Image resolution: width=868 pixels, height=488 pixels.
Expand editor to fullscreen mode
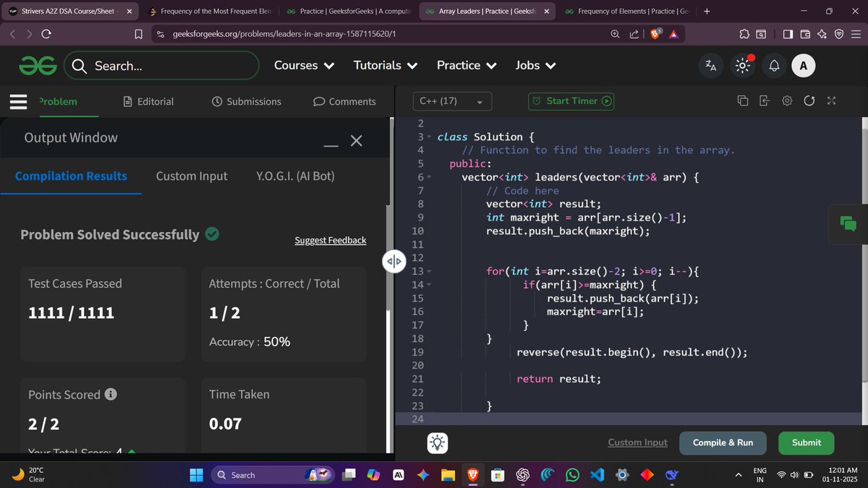[832, 100]
